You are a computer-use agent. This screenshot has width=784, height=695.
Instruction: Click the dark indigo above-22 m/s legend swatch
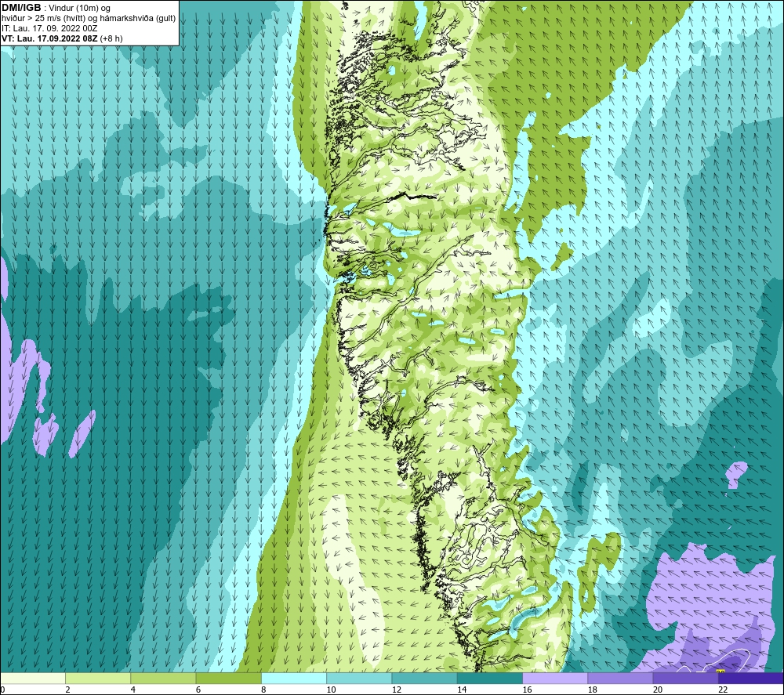click(x=751, y=678)
